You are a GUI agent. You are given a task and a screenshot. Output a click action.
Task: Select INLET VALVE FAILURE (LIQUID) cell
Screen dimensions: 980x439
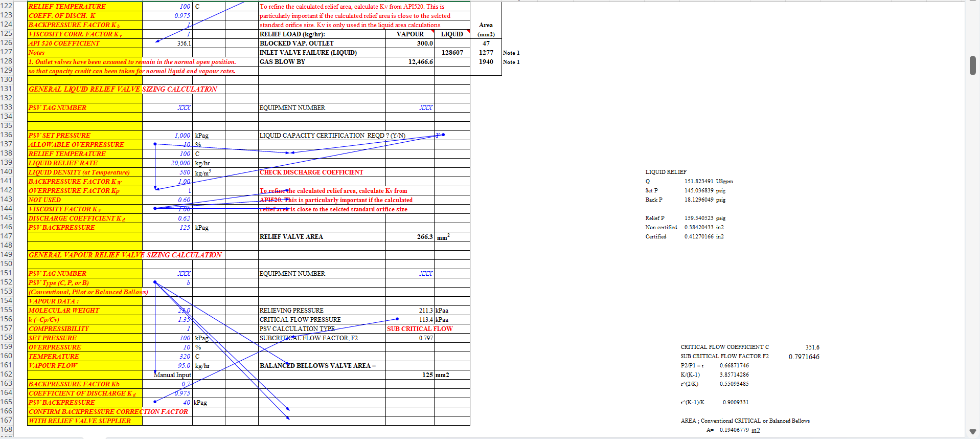pos(322,53)
